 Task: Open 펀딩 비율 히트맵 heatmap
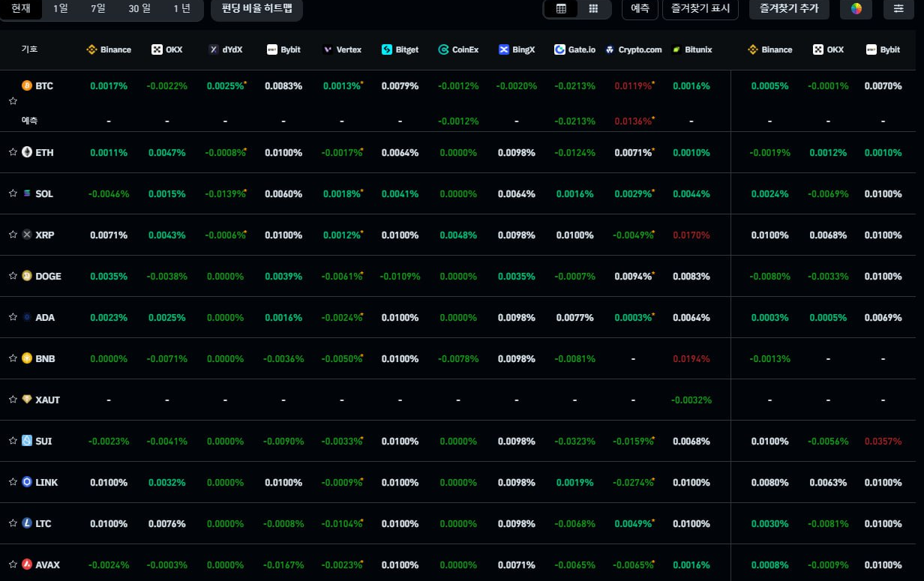point(257,8)
